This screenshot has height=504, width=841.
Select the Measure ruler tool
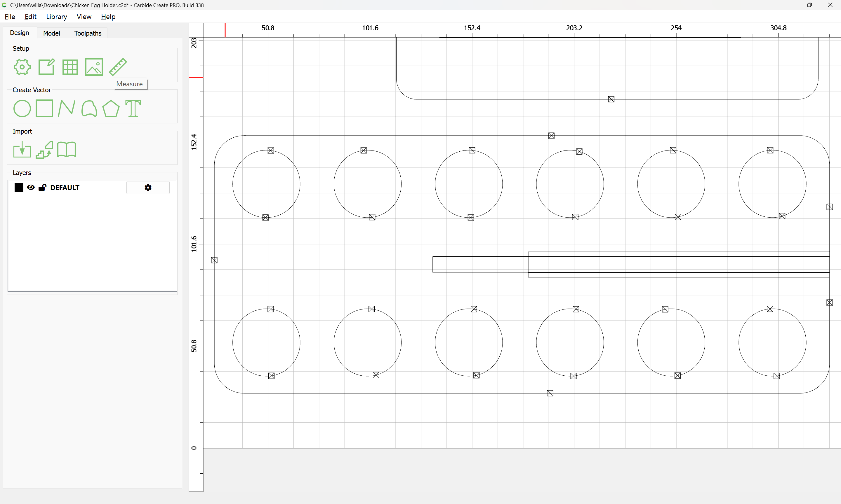pyautogui.click(x=118, y=67)
